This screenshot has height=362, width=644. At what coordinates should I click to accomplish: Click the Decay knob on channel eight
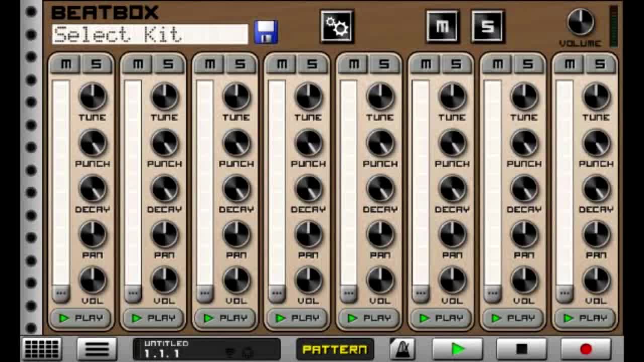coord(597,189)
